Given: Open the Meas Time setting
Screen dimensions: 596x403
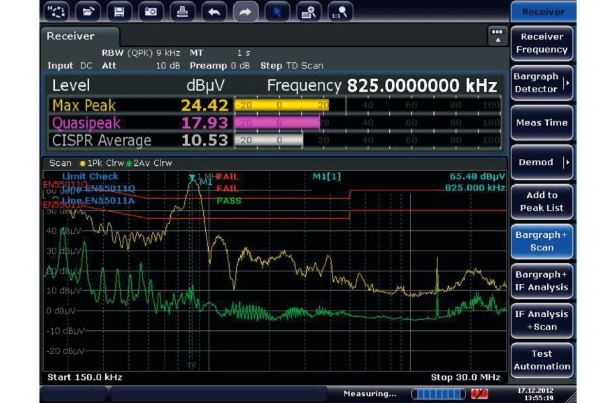Looking at the screenshot, I should click(542, 122).
